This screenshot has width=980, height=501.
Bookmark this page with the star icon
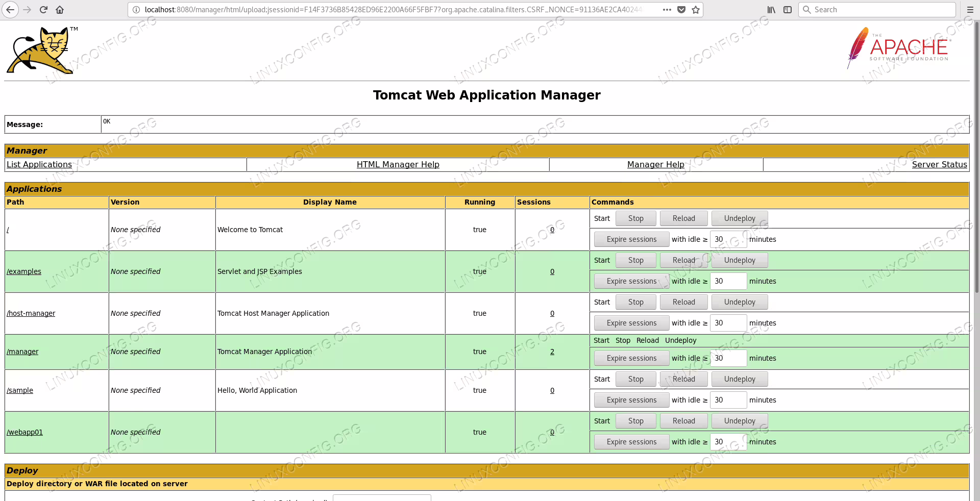point(696,10)
